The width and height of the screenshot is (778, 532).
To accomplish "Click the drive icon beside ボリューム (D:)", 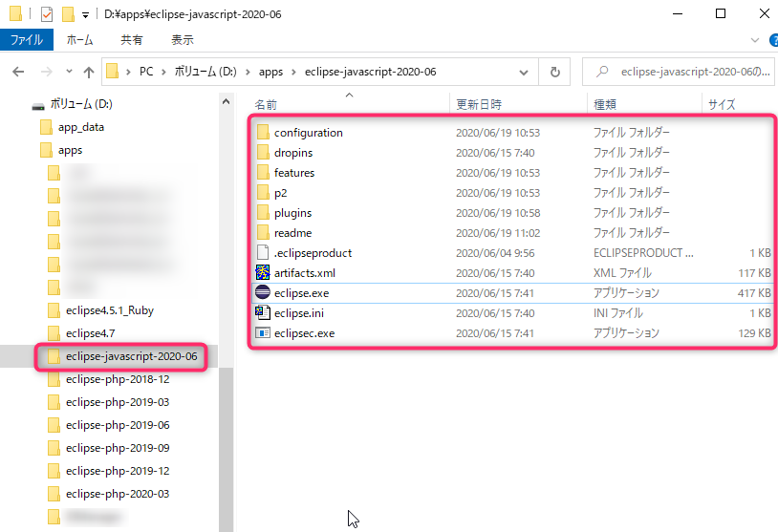I will pos(38,106).
